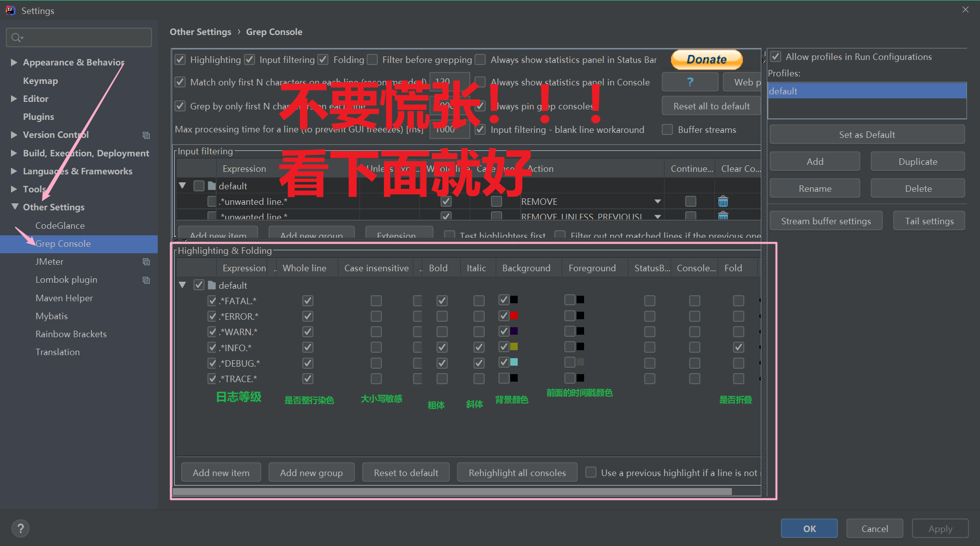
Task: Expand Languages & Frameworks section
Action: tap(14, 171)
